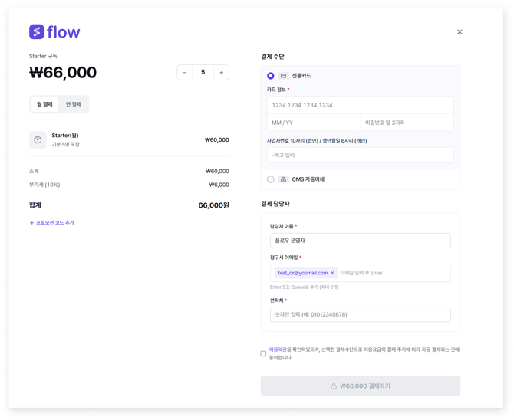Check the terms agreement checkbox
This screenshot has height=420, width=514.
[263, 353]
